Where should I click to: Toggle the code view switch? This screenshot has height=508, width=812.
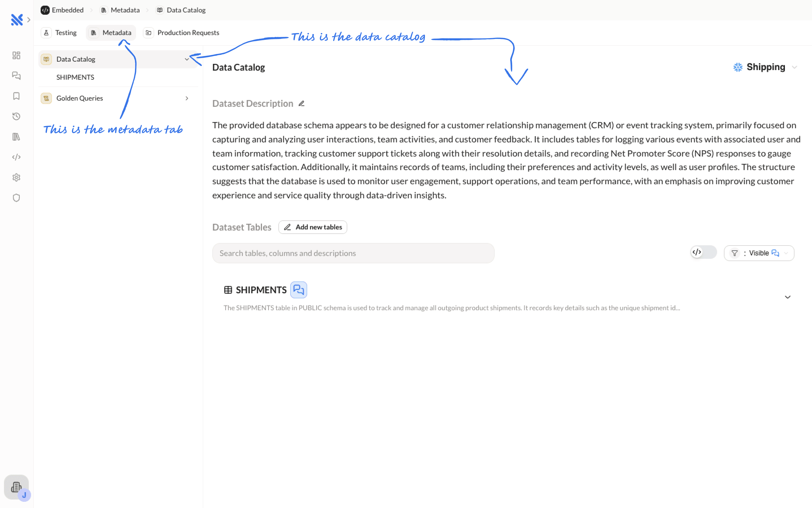coord(703,252)
